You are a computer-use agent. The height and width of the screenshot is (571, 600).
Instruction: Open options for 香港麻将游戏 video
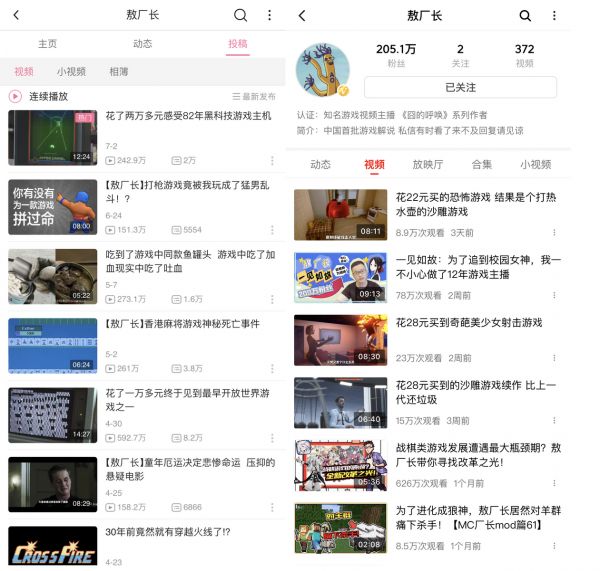coord(270,368)
